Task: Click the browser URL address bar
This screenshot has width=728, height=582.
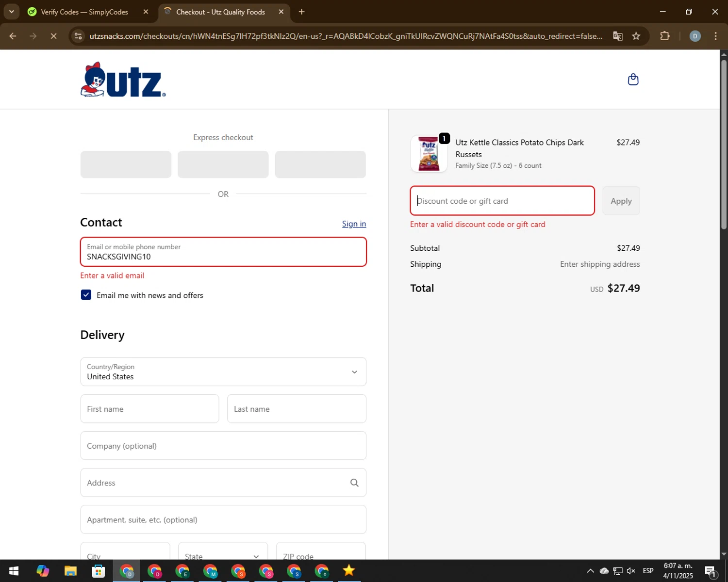Action: (x=346, y=36)
